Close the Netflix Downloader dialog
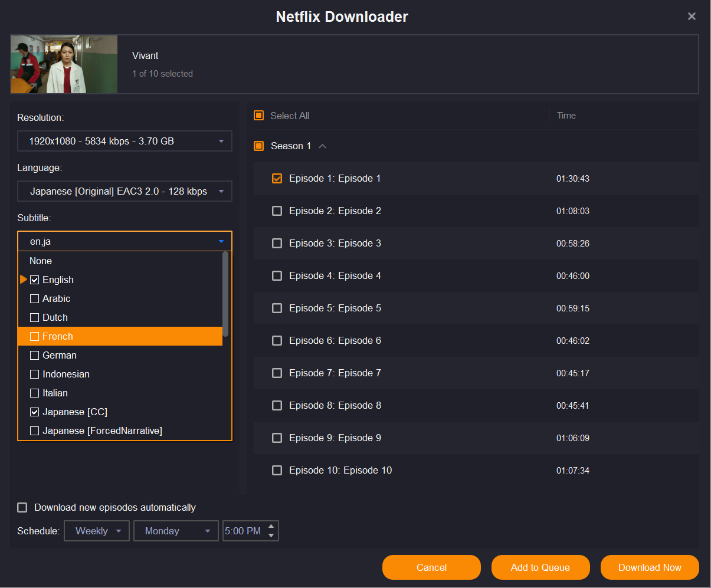Image resolution: width=711 pixels, height=588 pixels. pos(692,17)
